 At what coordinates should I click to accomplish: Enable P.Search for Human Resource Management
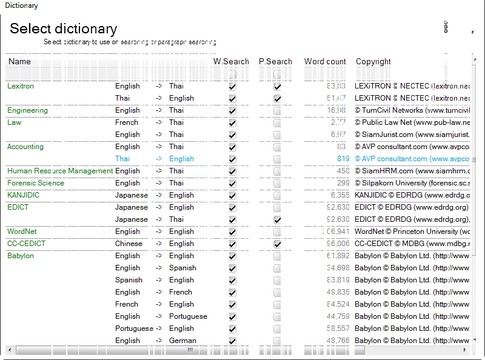(277, 171)
